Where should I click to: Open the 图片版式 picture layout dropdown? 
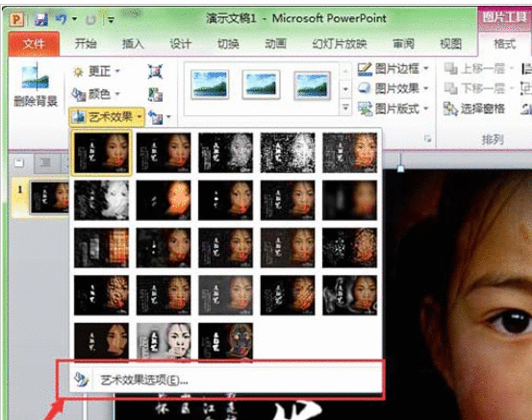pyautogui.click(x=393, y=109)
